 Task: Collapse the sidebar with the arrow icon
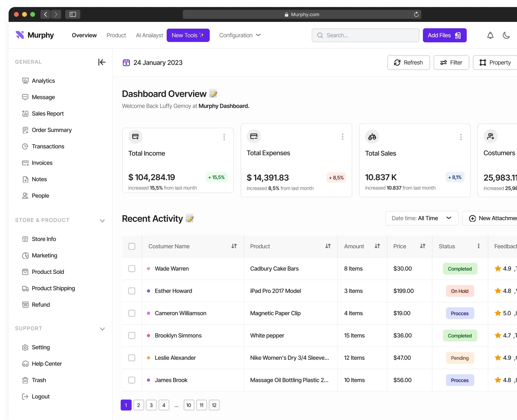point(102,62)
